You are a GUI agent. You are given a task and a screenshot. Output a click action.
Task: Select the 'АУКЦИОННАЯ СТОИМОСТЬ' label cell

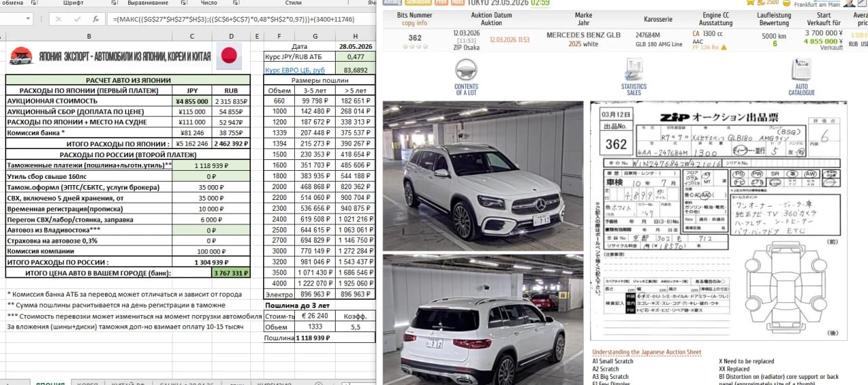click(x=89, y=100)
